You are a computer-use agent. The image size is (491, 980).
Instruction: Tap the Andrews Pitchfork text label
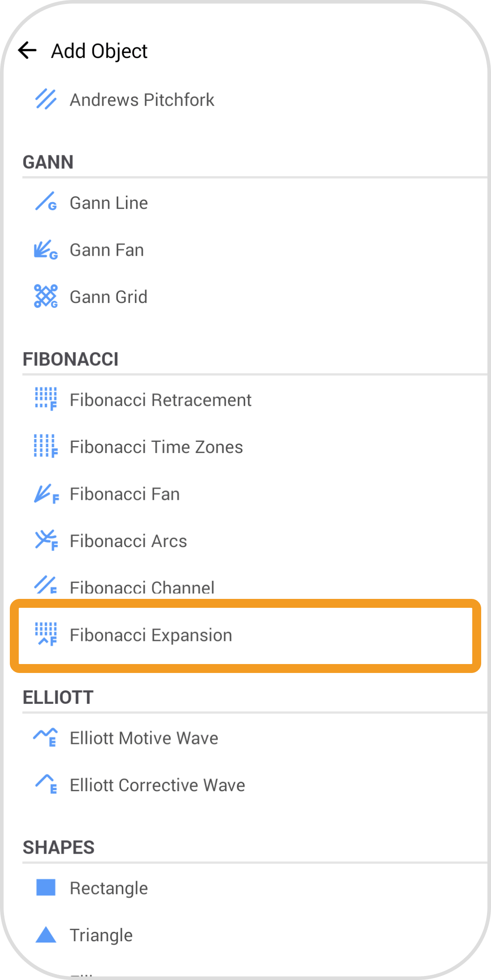pos(142,100)
